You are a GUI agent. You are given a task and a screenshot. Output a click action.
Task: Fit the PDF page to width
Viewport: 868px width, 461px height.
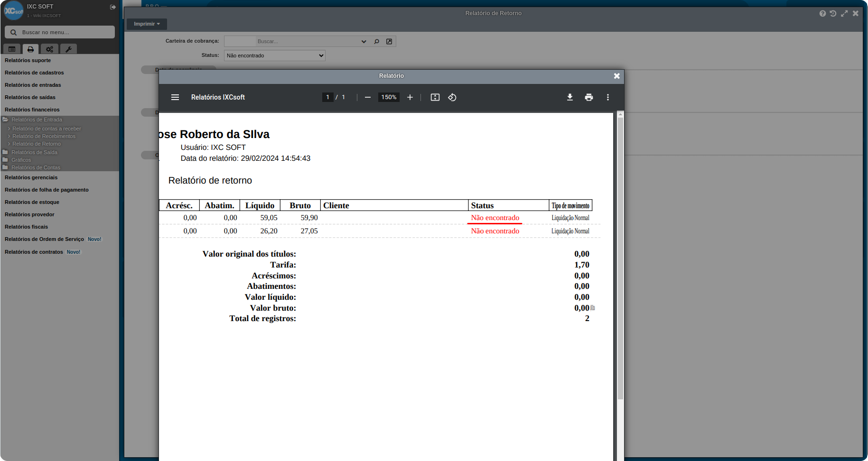pyautogui.click(x=435, y=97)
